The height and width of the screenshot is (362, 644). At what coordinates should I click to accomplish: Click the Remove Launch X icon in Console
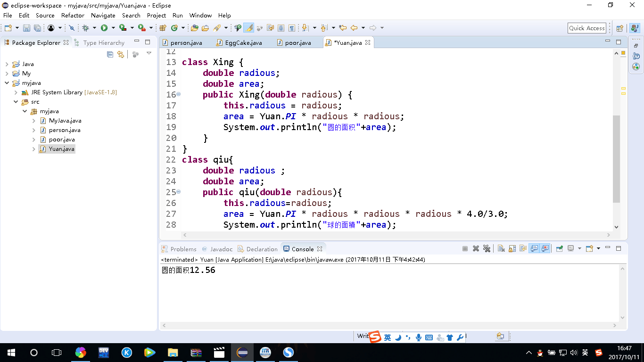pyautogui.click(x=476, y=248)
